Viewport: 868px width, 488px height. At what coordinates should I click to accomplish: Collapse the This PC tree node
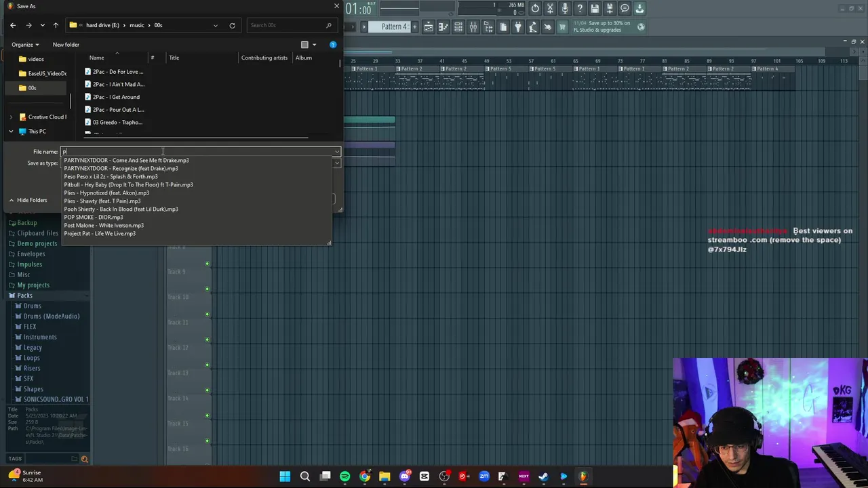click(x=11, y=131)
